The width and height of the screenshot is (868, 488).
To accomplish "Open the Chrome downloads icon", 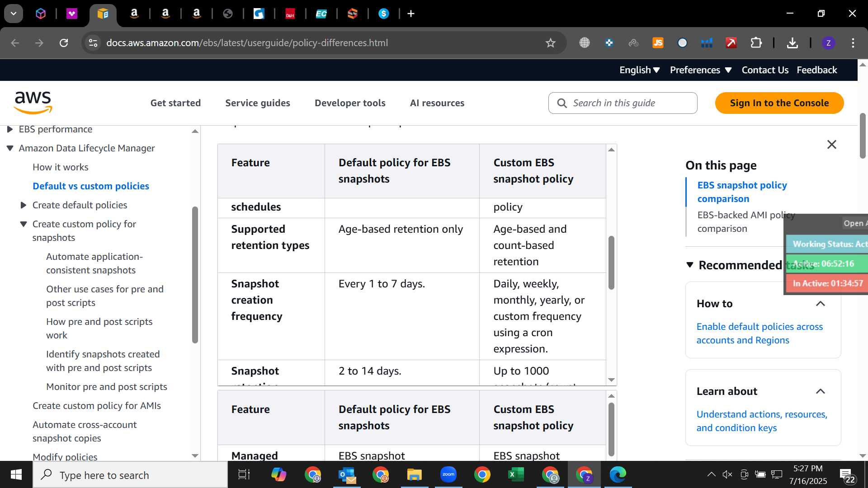I will tap(792, 43).
